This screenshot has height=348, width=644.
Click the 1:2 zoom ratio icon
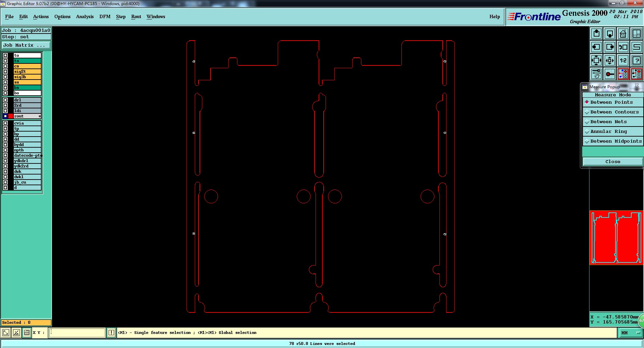tap(623, 60)
